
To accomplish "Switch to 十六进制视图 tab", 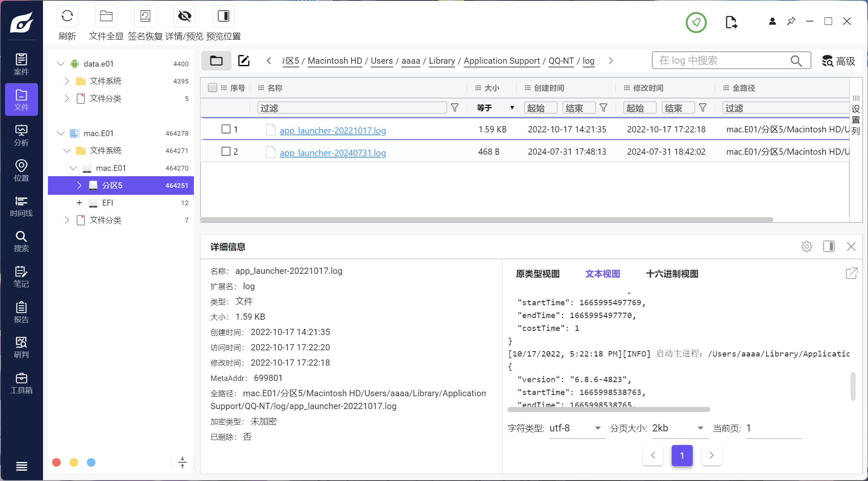I will point(672,274).
